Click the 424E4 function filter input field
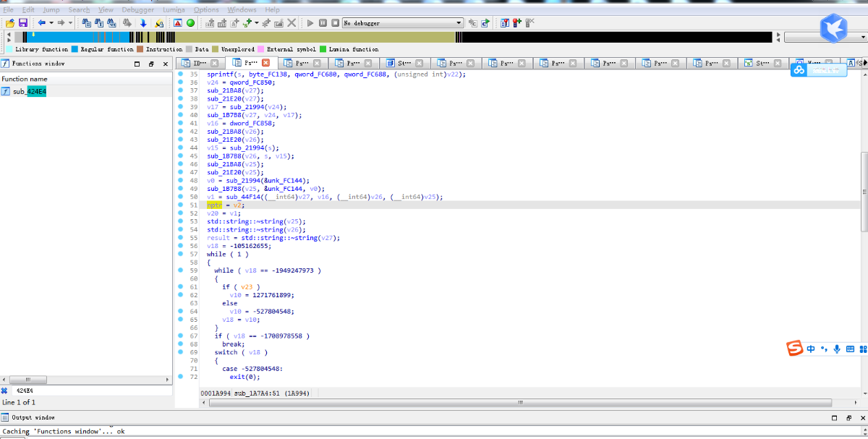 pyautogui.click(x=91, y=391)
